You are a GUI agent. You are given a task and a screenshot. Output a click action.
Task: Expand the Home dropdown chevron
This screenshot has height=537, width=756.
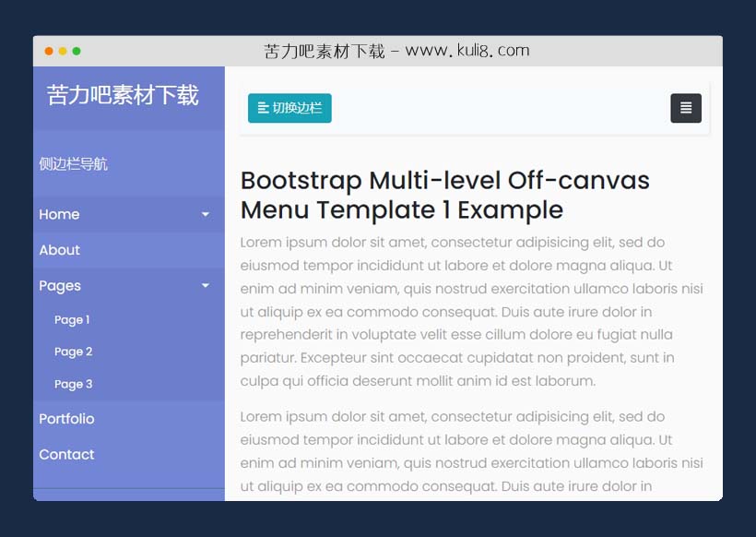pos(204,214)
